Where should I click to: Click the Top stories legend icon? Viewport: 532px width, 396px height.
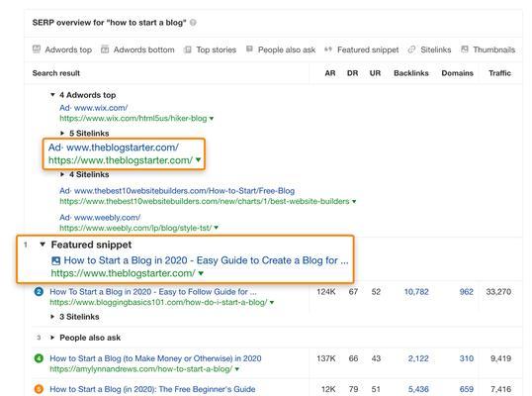188,49
